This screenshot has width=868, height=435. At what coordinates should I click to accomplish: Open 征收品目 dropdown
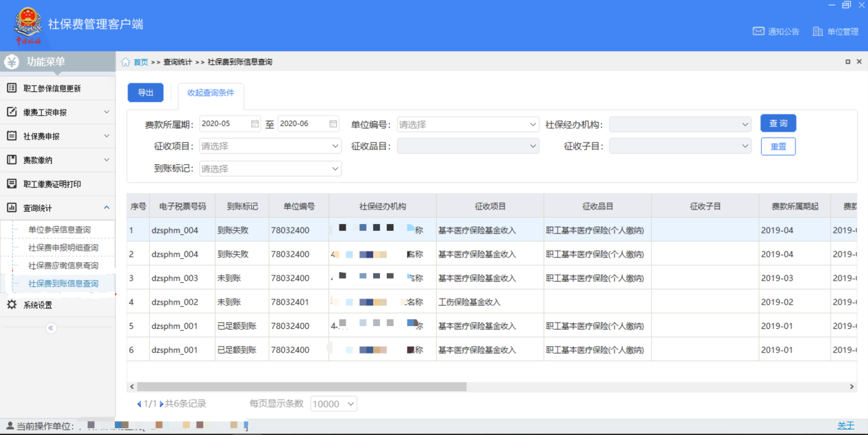point(468,146)
